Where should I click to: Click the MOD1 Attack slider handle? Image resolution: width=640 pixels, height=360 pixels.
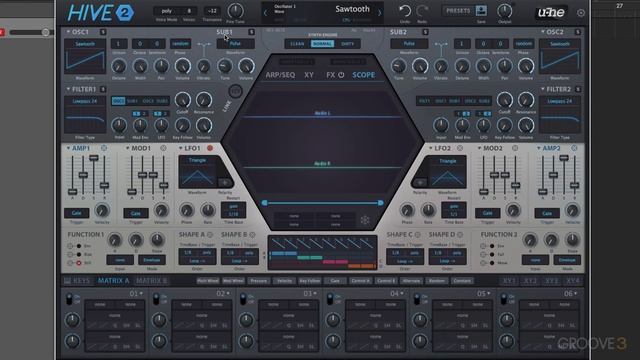131,191
